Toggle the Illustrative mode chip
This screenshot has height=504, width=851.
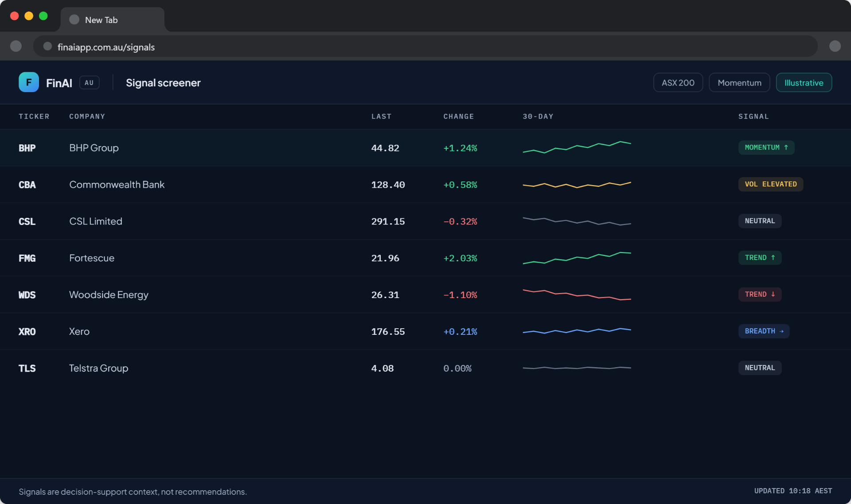pyautogui.click(x=804, y=83)
